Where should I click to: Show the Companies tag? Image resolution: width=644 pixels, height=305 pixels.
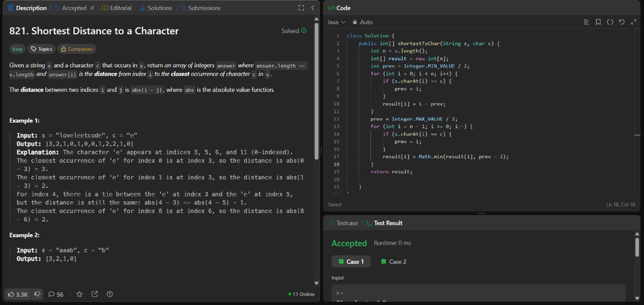tap(77, 49)
